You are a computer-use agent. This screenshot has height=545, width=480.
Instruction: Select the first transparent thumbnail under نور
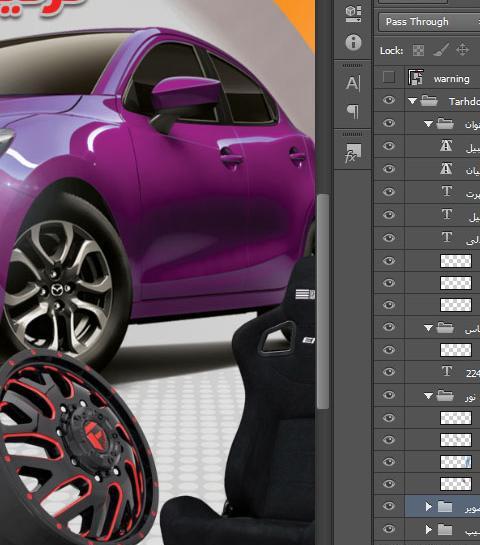coord(456,417)
